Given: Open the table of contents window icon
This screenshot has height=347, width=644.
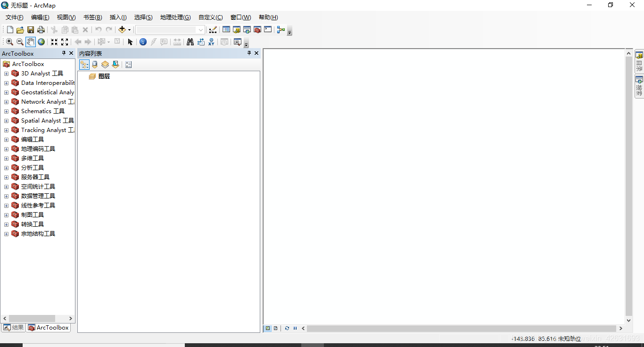Looking at the screenshot, I should [x=226, y=30].
